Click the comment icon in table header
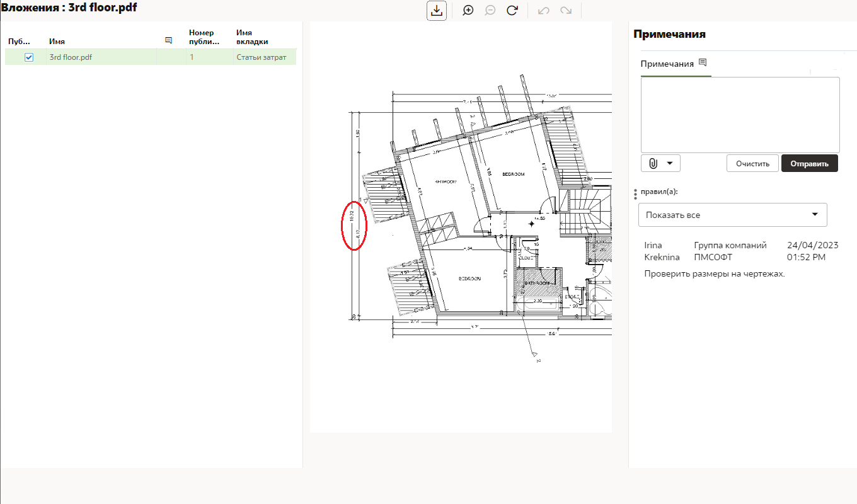 tap(168, 41)
